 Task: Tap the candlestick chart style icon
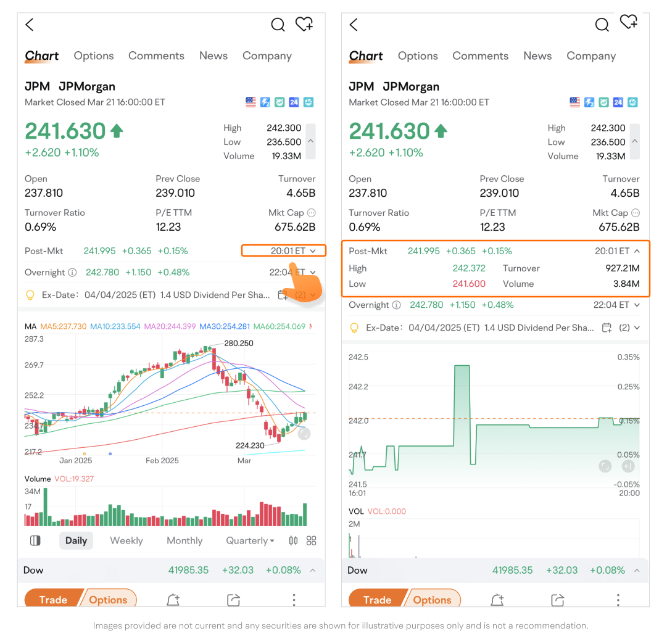coord(293,540)
